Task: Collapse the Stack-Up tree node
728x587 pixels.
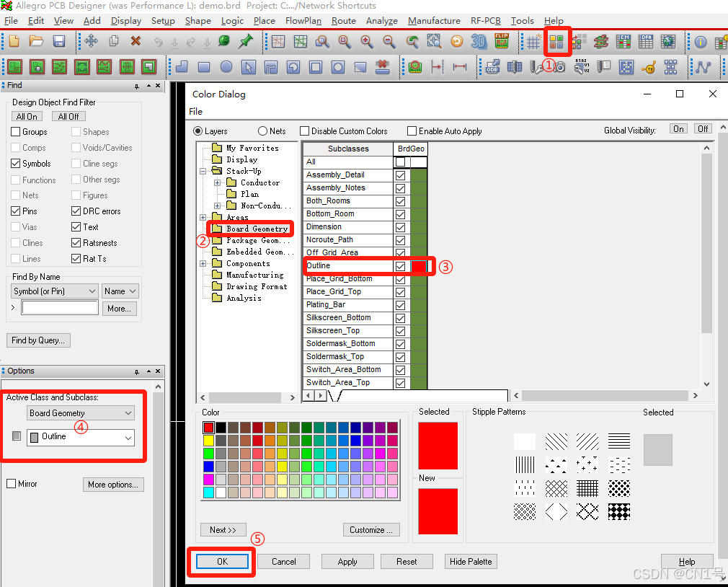Action: (203, 172)
